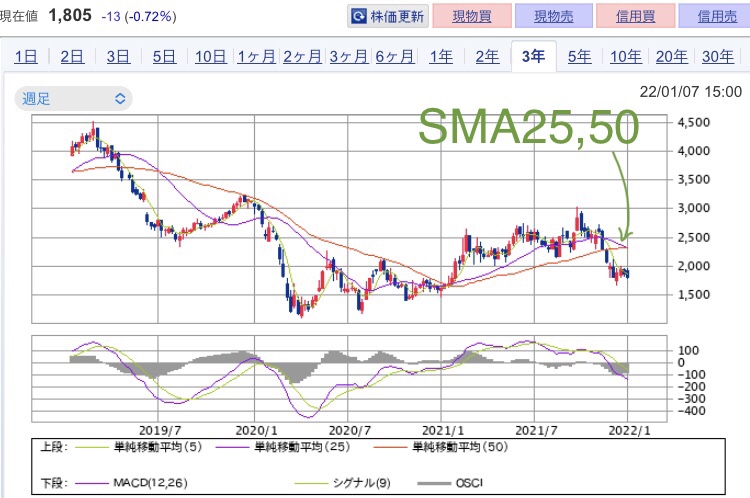750x498 pixels.
Task: Click the 現在値 label
Action: click(x=19, y=17)
